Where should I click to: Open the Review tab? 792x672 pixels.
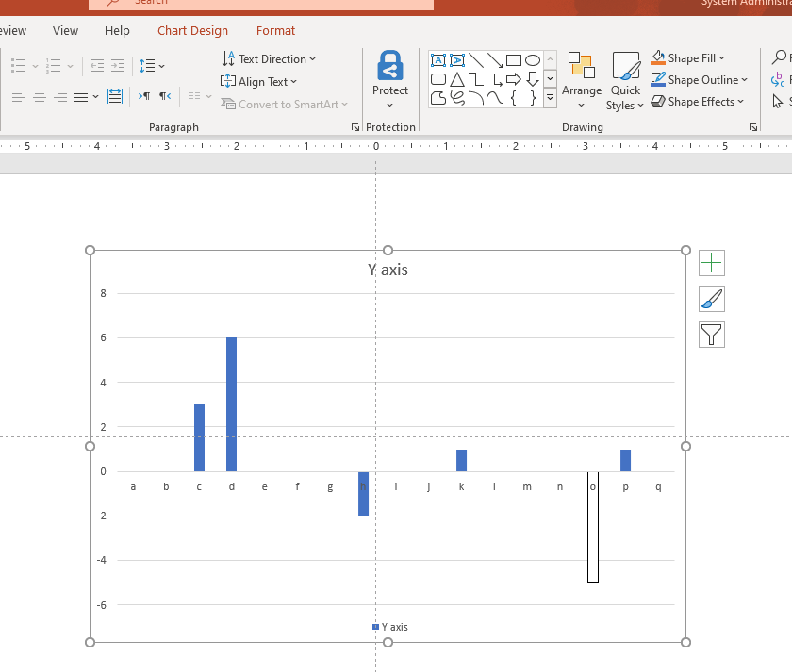pyautogui.click(x=13, y=31)
